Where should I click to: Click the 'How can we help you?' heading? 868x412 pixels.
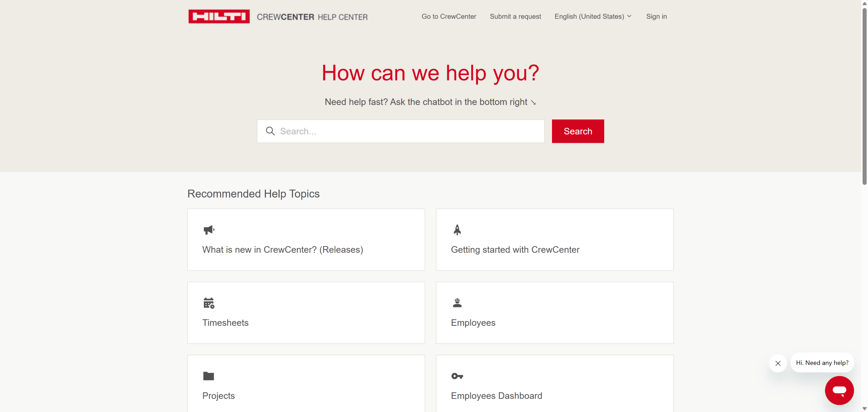point(430,73)
